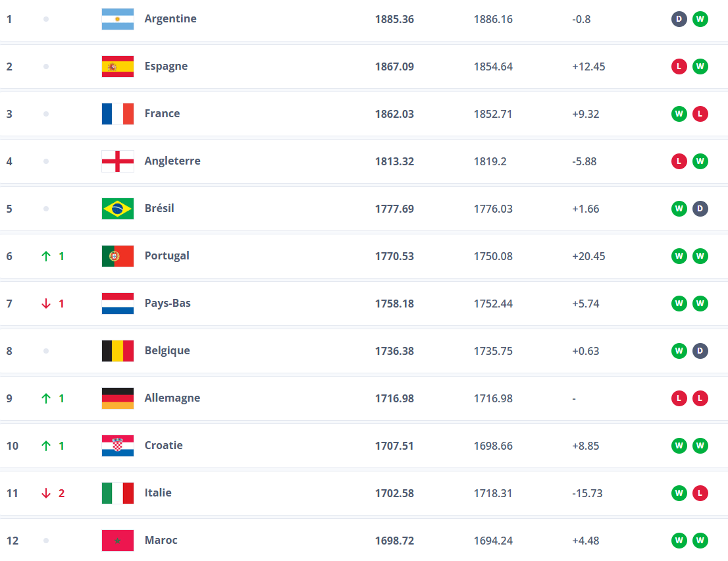Click the +20.45 points change for Portugal

(588, 255)
